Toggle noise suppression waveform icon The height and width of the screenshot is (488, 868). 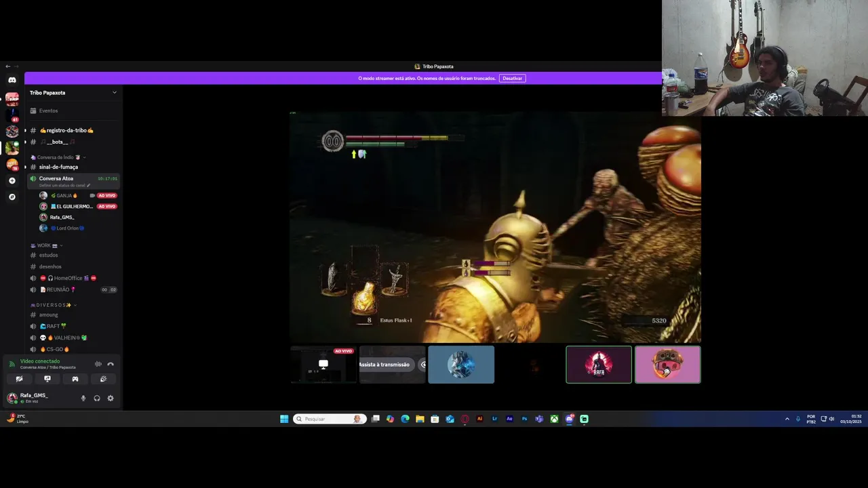[98, 364]
